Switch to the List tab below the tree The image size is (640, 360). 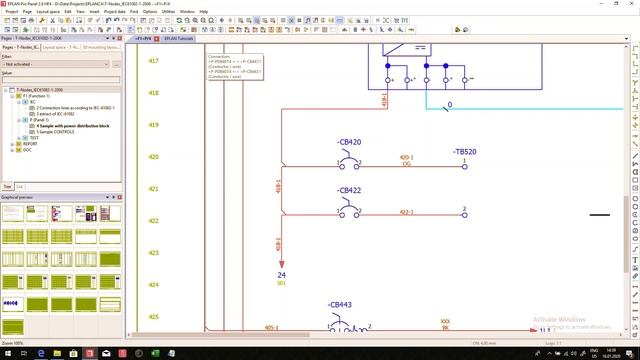19,187
